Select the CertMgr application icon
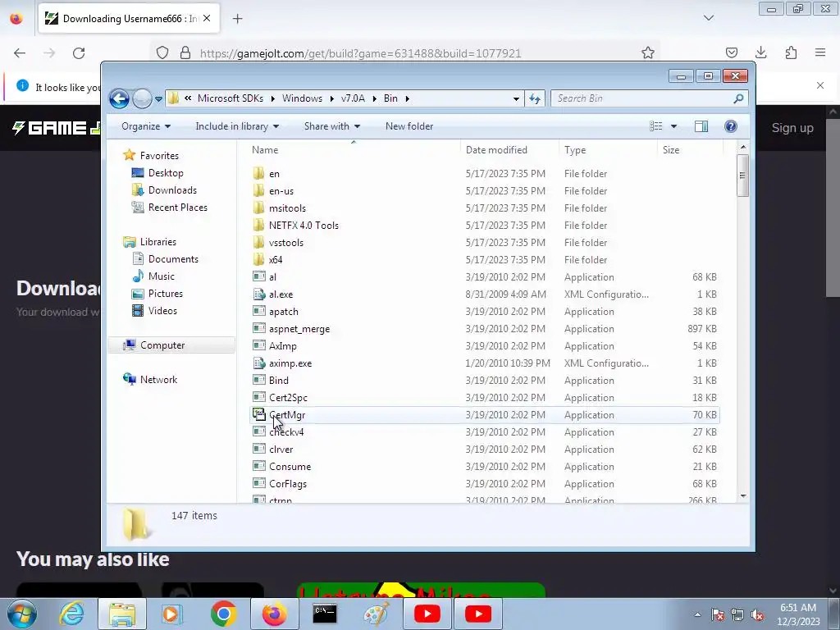This screenshot has height=630, width=840. [x=258, y=414]
